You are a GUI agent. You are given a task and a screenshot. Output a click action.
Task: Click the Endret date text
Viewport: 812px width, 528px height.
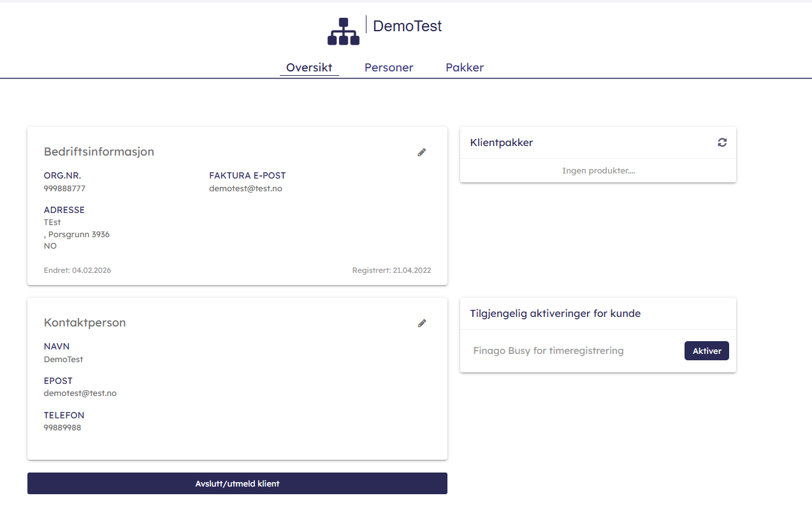[77, 270]
